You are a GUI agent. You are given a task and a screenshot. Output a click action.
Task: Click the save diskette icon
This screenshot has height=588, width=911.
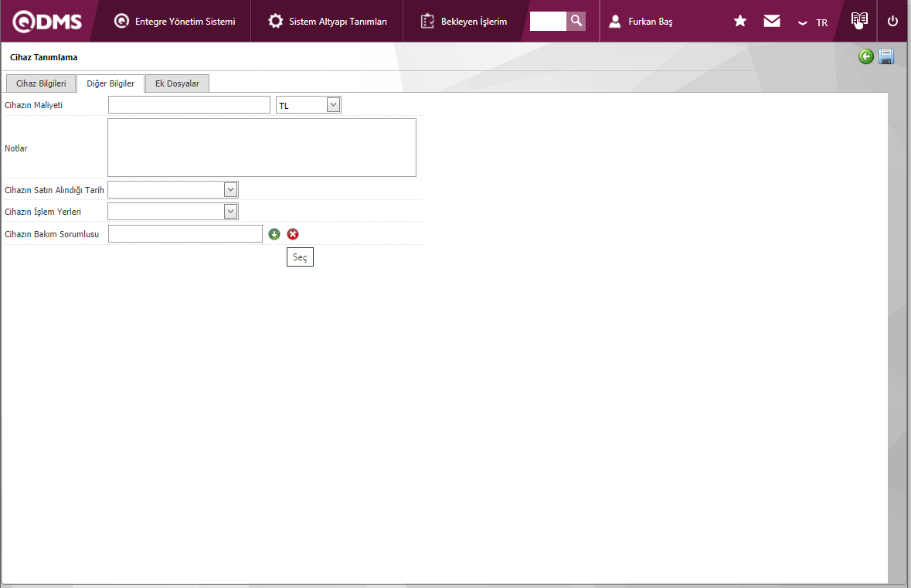886,56
